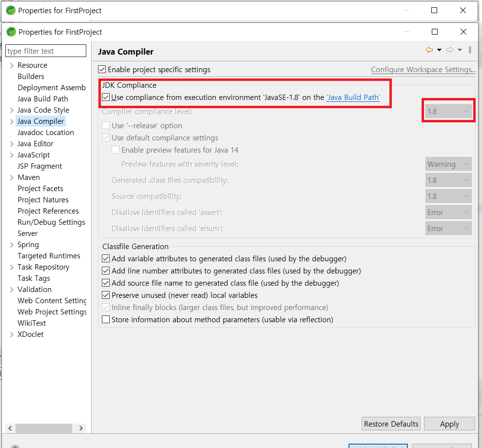Expand the Spring node
482x448 pixels.
[x=12, y=245]
